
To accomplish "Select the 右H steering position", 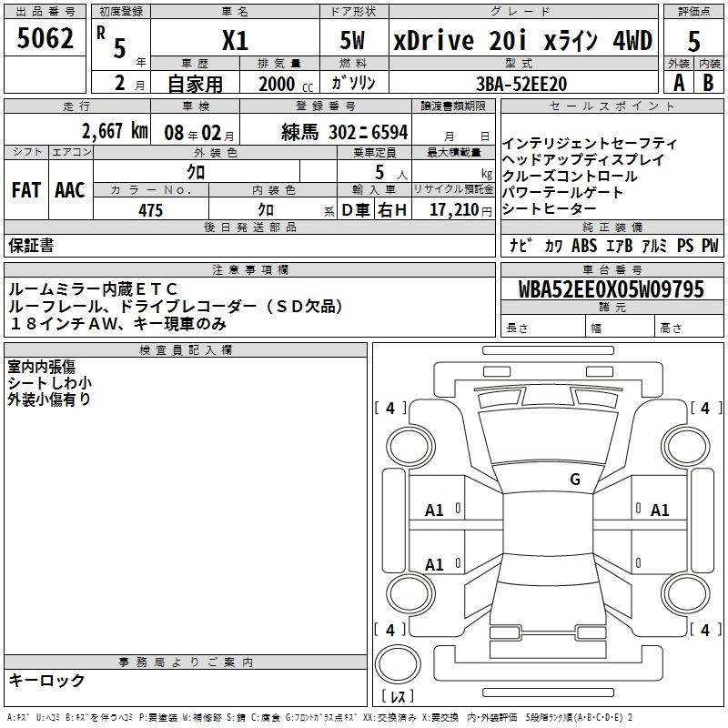I will click(x=392, y=210).
